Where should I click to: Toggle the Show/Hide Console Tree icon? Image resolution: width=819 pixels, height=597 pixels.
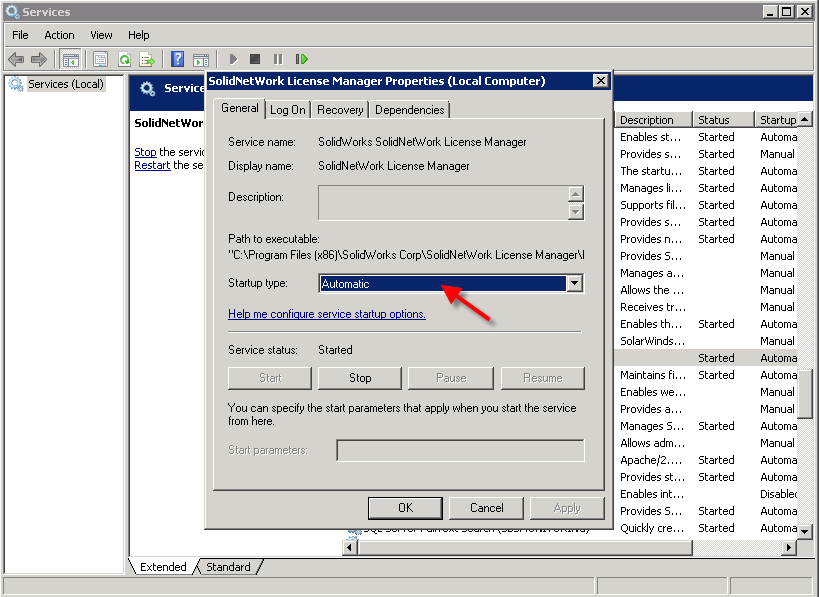click(70, 60)
